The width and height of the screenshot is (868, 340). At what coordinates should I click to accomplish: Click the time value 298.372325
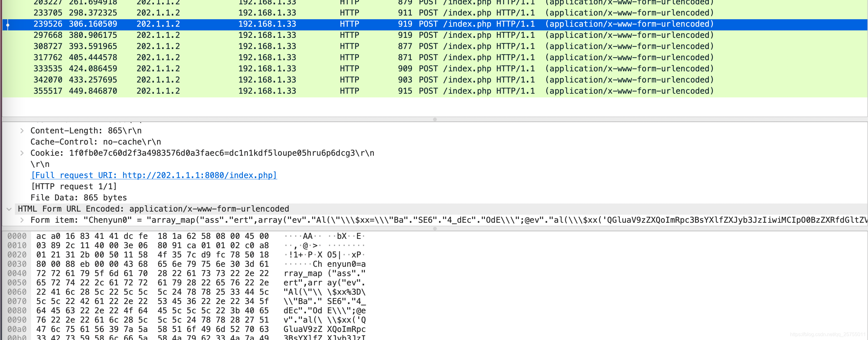(x=93, y=13)
